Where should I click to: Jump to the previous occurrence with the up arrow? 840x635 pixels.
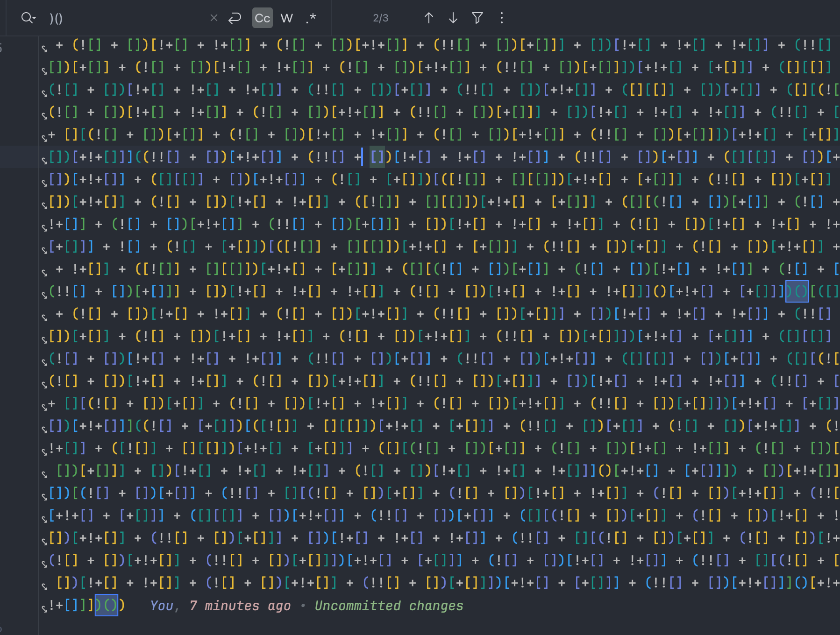coord(429,18)
